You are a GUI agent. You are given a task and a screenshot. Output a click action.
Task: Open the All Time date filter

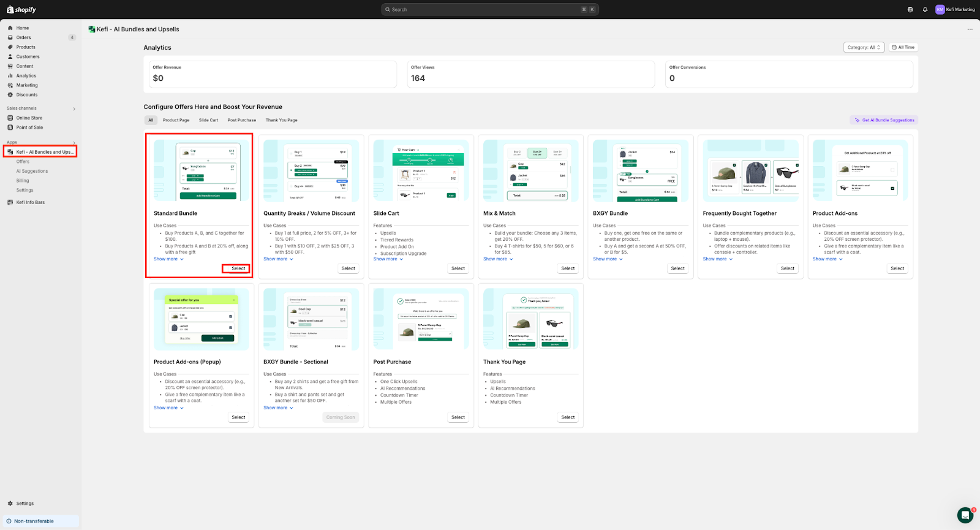[903, 47]
